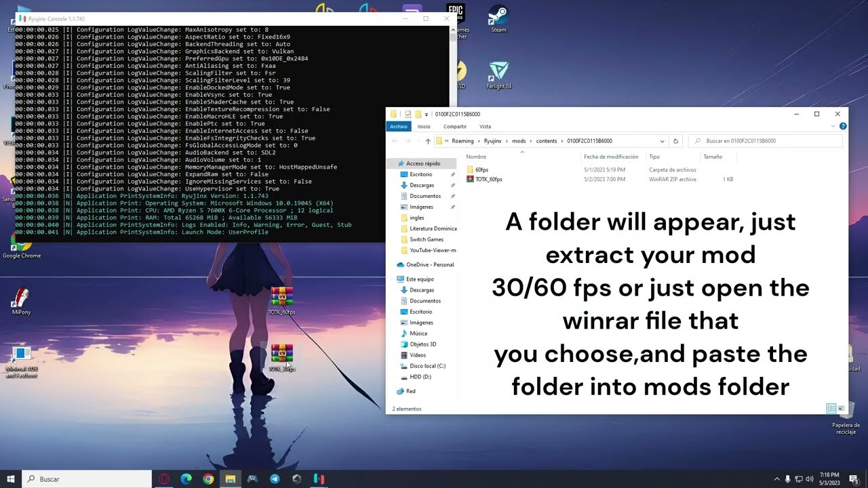The width and height of the screenshot is (868, 488).
Task: Navigate to contents in the breadcrumb
Action: [x=547, y=141]
